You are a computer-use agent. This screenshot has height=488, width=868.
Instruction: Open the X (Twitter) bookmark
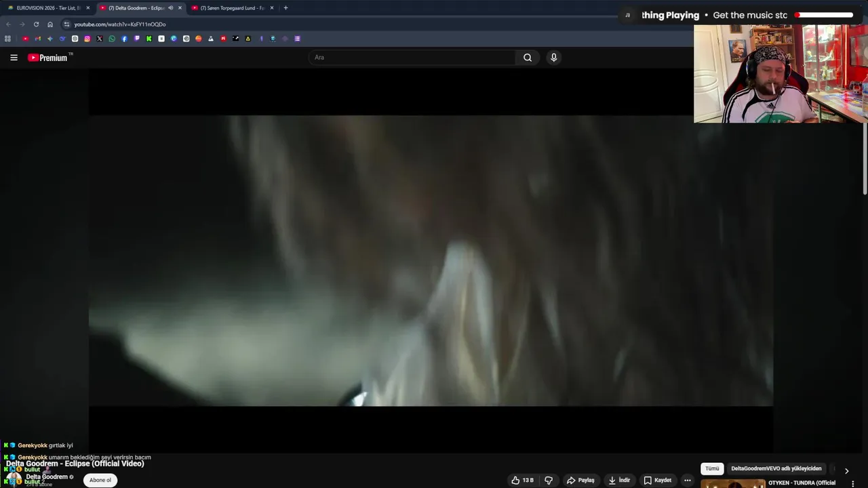(100, 39)
